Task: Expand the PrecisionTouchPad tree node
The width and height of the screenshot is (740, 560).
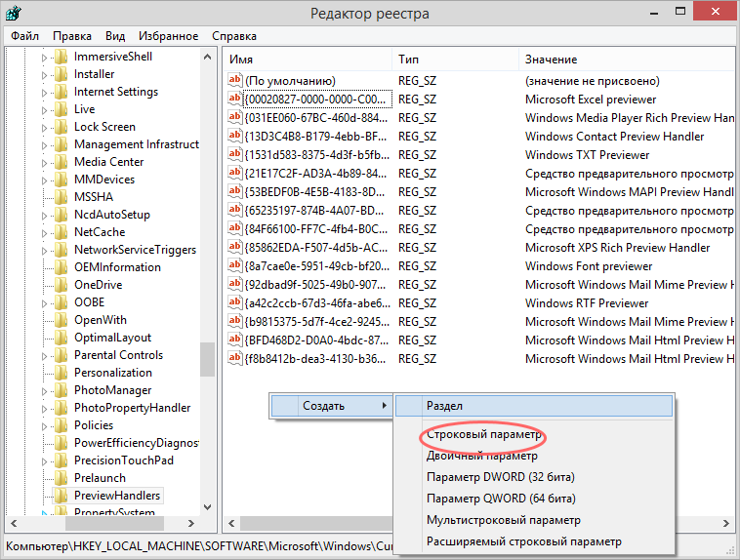Action: pos(44,461)
